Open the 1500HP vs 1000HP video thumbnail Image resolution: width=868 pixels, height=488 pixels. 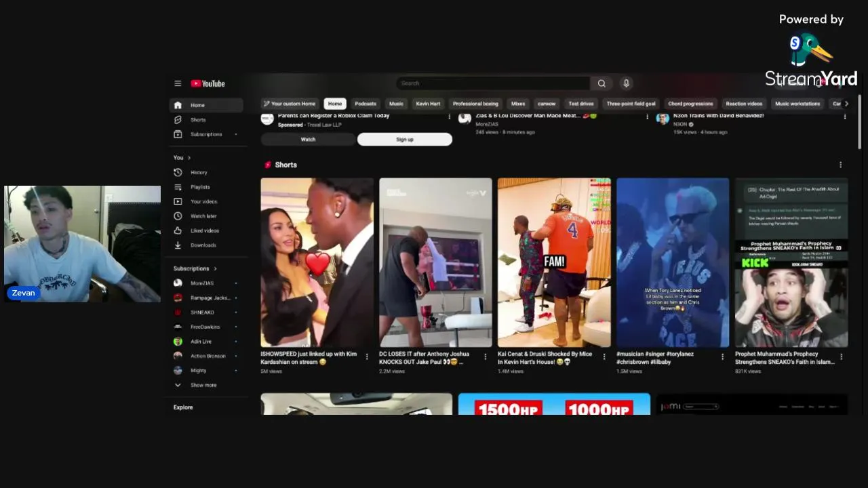click(x=554, y=404)
